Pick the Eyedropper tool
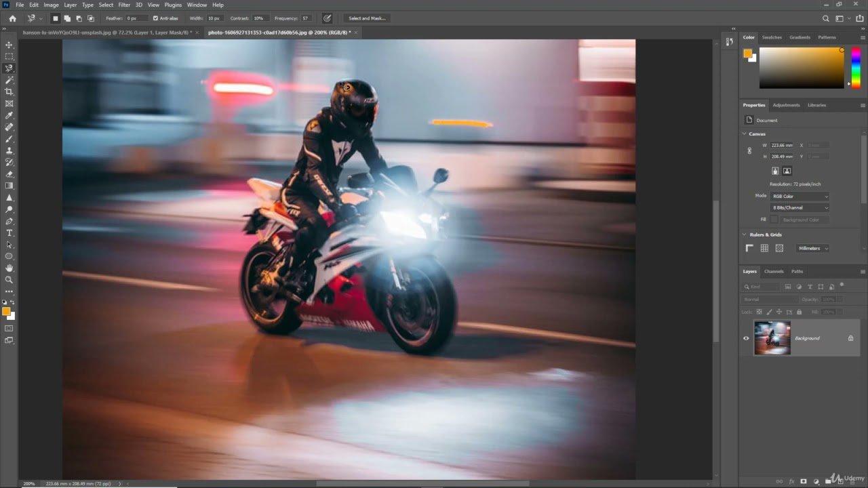Screen dimensions: 868x488 pyautogui.click(x=9, y=115)
